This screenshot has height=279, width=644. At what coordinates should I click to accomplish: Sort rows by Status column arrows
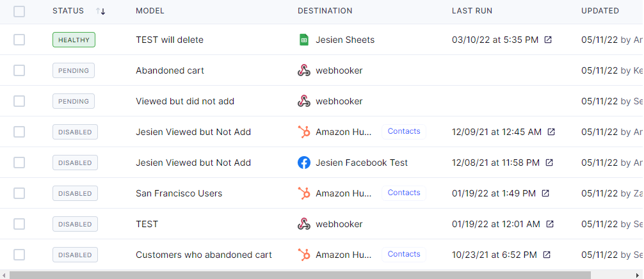pyautogui.click(x=101, y=11)
